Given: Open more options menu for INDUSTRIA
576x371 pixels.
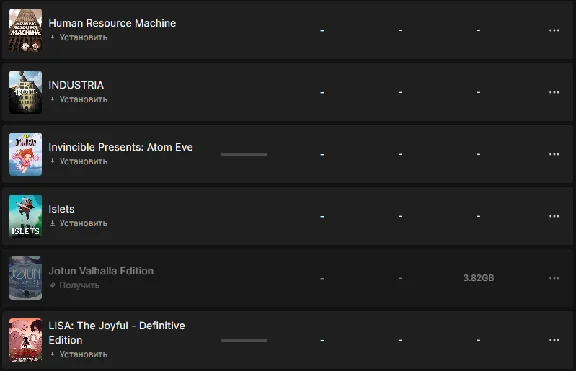Looking at the screenshot, I should coord(554,92).
